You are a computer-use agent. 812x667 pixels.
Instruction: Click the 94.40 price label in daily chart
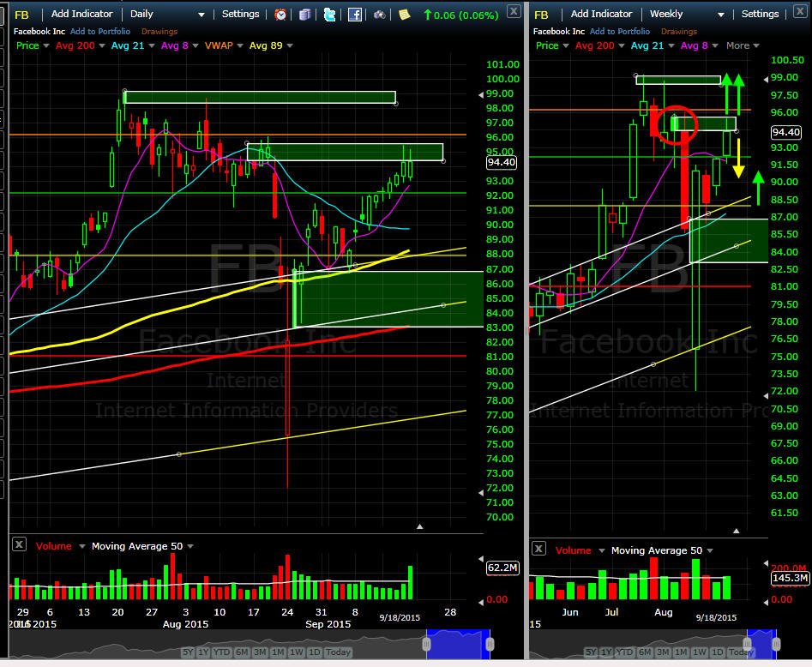tap(502, 163)
